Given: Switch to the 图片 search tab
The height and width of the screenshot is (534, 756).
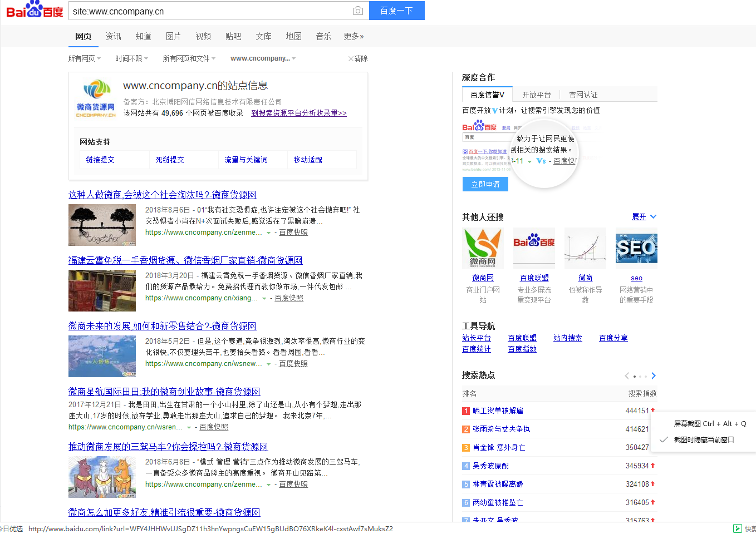Looking at the screenshot, I should pos(173,36).
